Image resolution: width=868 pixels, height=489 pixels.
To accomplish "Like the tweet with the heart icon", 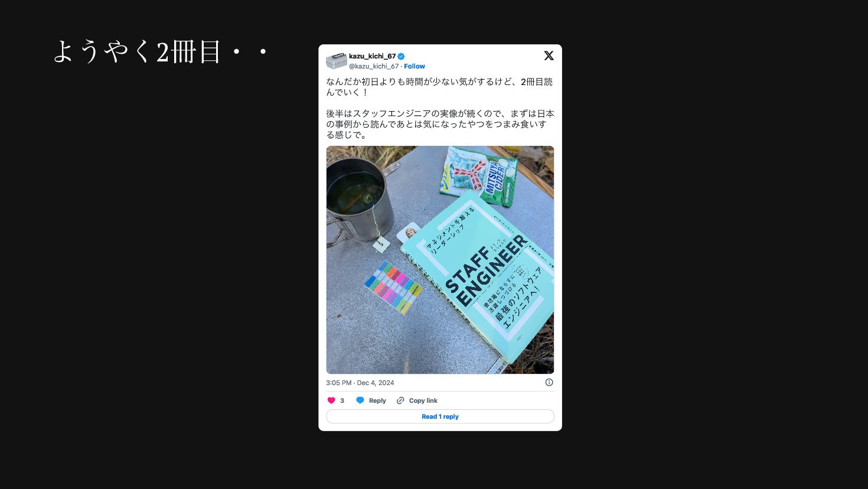I will [331, 400].
